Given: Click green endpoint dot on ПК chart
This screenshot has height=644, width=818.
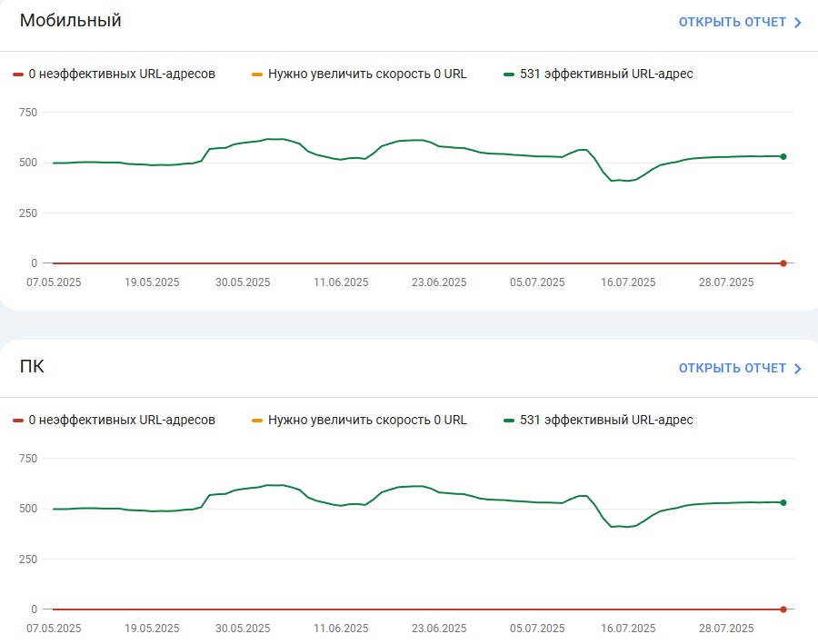Looking at the screenshot, I should tap(783, 502).
